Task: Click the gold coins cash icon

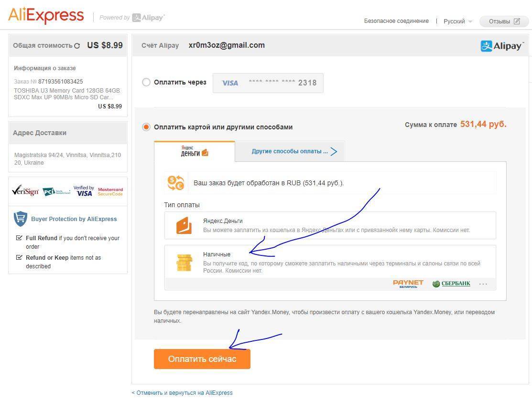Action: click(x=185, y=263)
